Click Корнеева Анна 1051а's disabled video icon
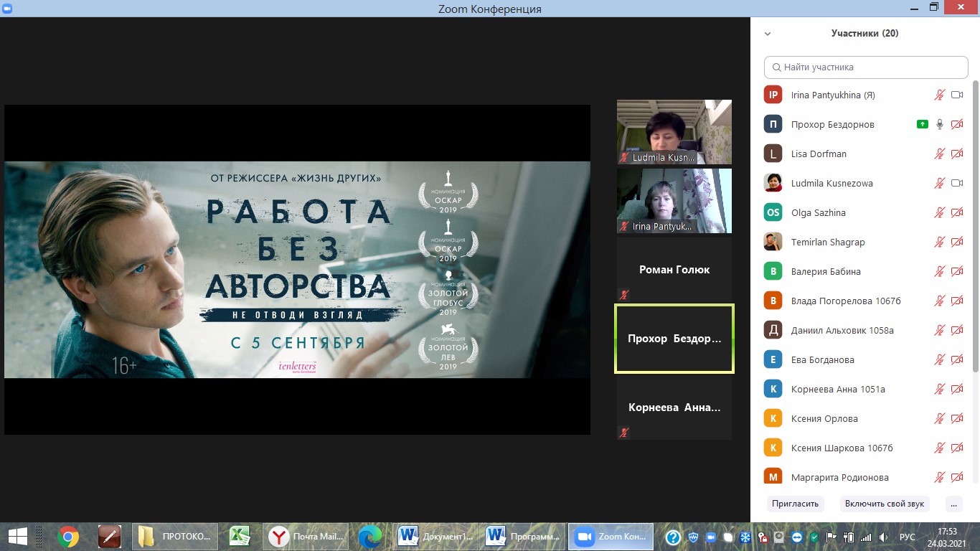The image size is (980, 551). click(956, 389)
